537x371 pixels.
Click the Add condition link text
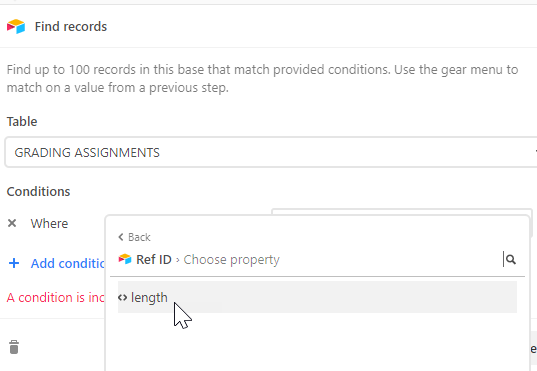(x=68, y=263)
